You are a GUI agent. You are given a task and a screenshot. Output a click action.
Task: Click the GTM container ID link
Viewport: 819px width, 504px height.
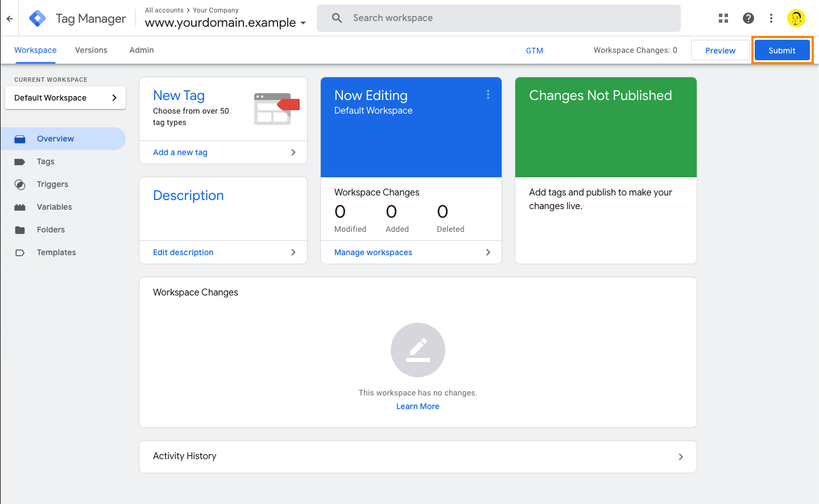(535, 51)
